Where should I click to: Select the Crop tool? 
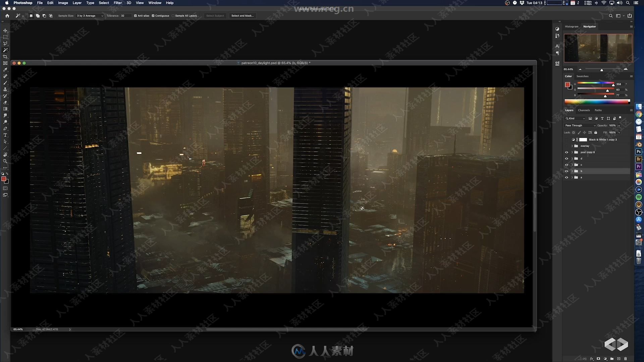(x=5, y=56)
